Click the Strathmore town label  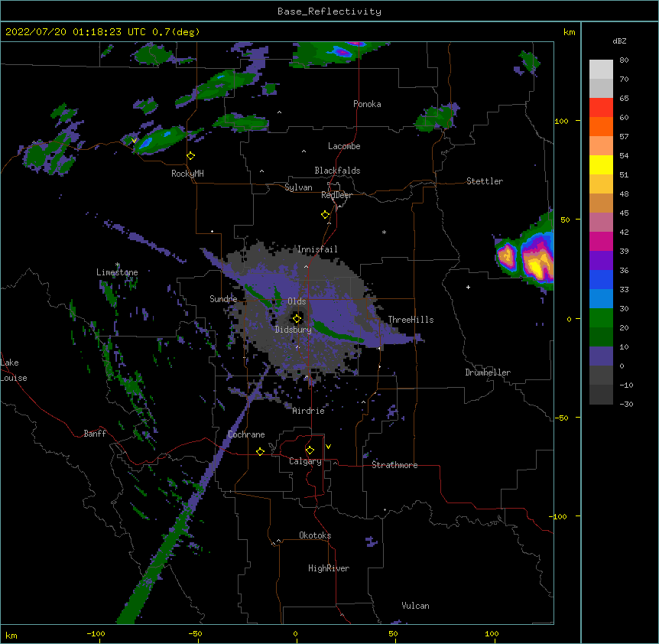point(394,465)
